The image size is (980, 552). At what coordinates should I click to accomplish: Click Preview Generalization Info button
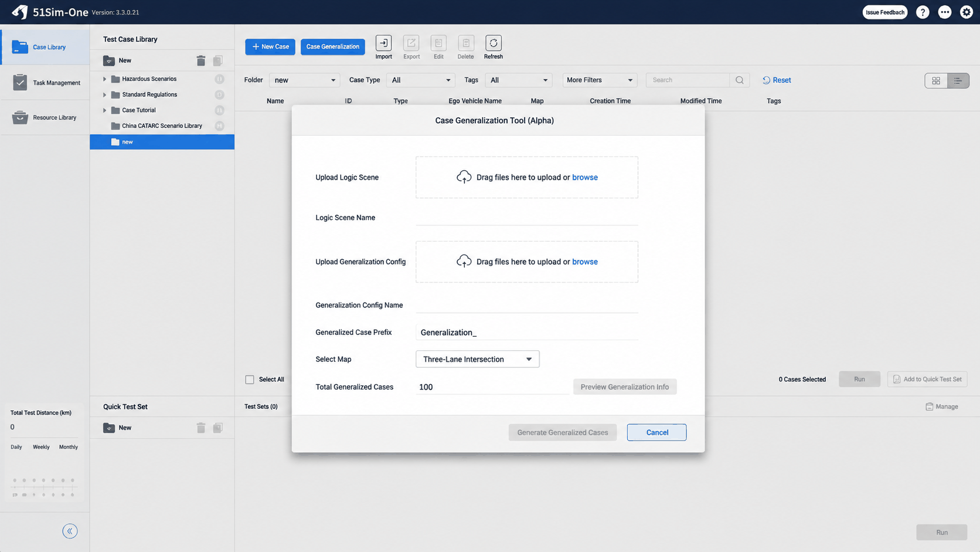[625, 387]
